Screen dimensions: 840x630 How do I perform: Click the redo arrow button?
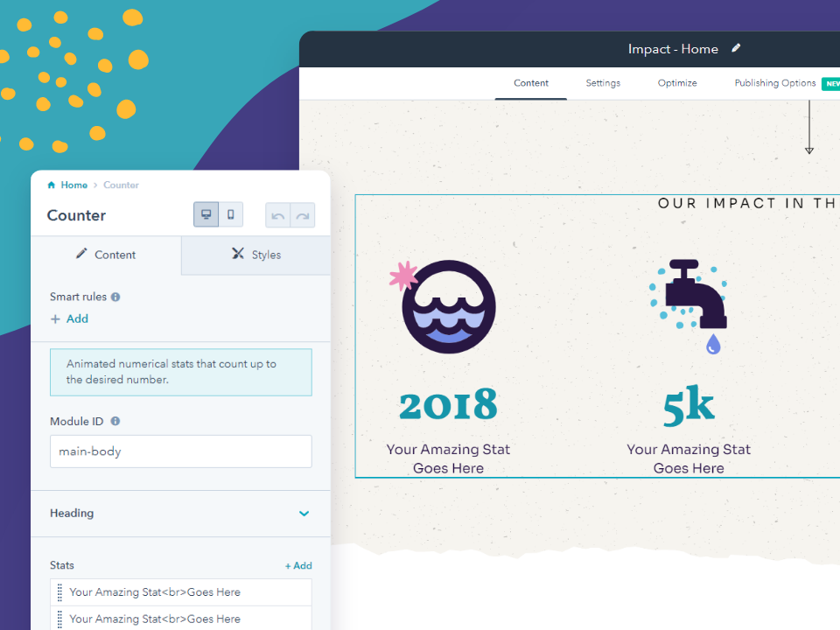pos(303,216)
